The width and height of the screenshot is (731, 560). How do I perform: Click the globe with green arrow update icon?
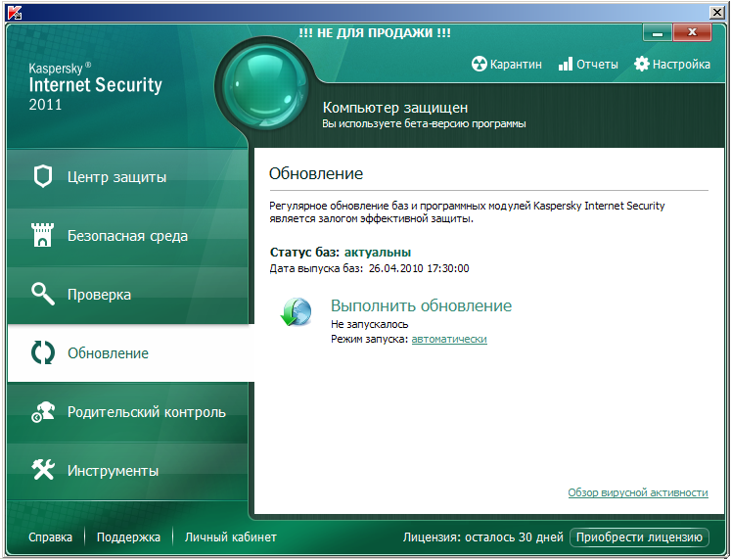[297, 312]
